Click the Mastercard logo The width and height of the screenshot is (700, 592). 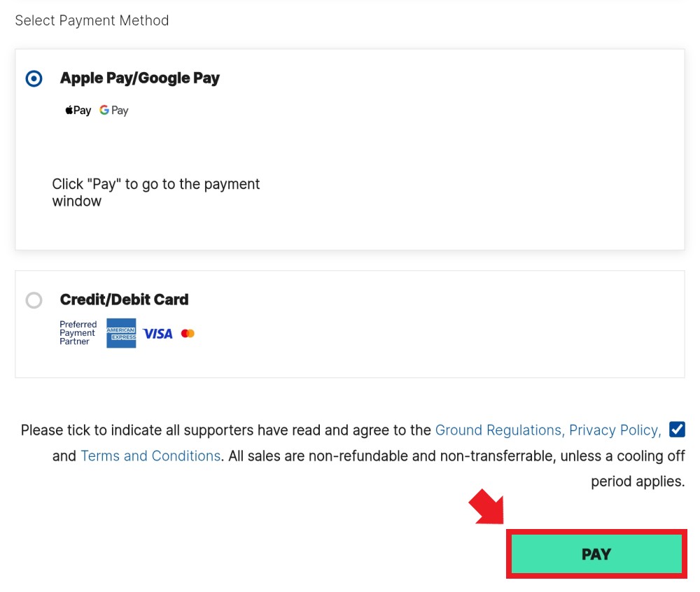tap(188, 333)
